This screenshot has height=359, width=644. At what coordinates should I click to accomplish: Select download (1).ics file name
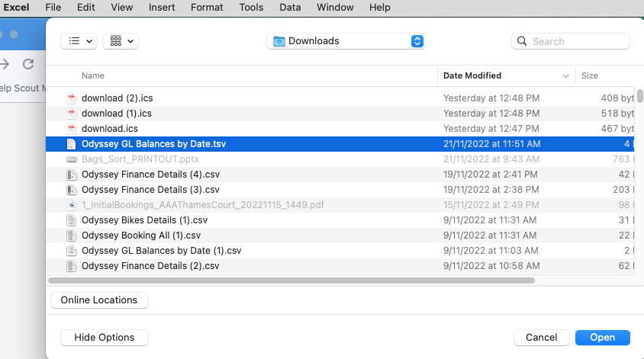click(x=117, y=114)
